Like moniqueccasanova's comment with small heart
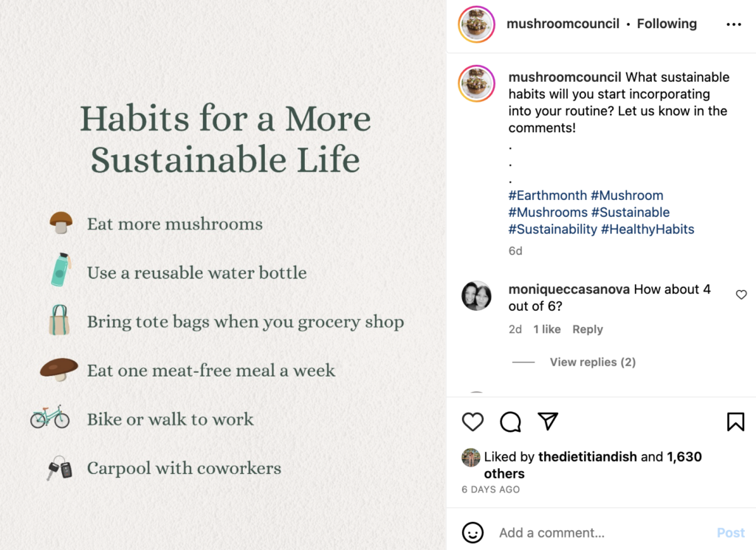This screenshot has height=550, width=756. click(741, 295)
